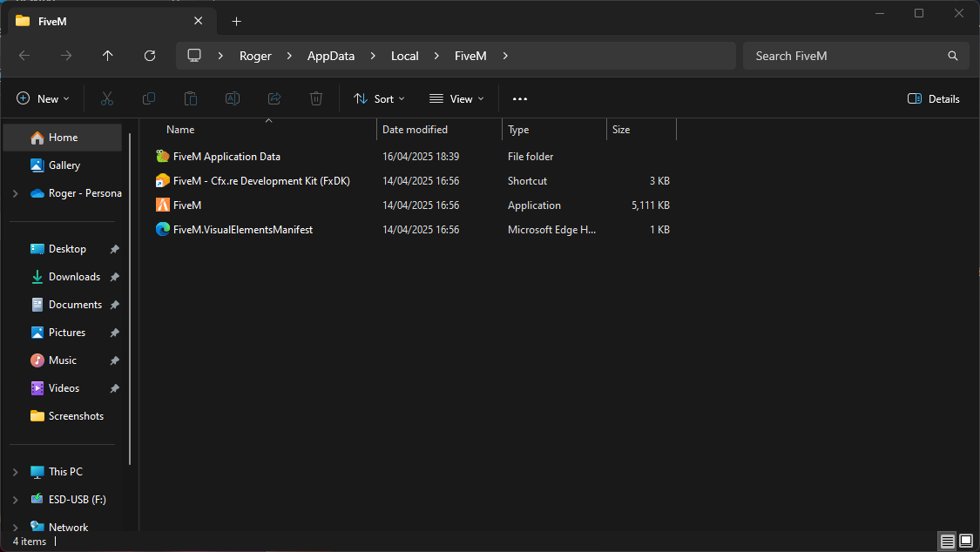Expand This PC tree node

coord(16,472)
